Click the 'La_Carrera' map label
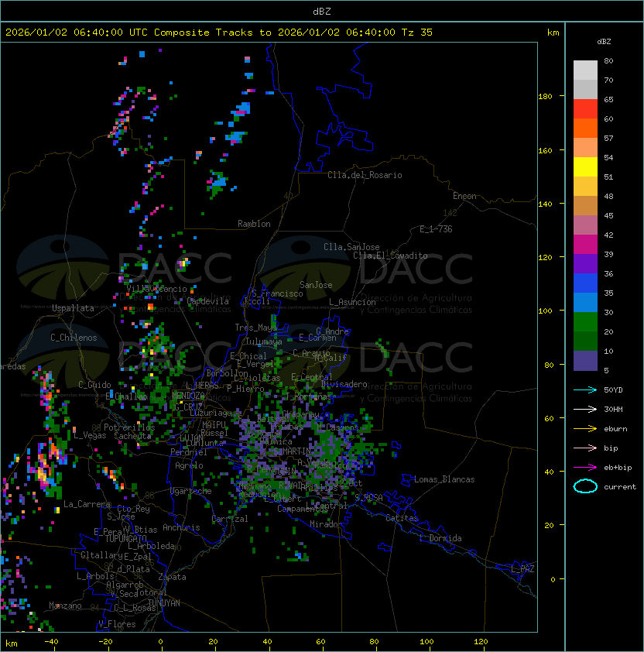Screen dimensions: 644x652 pyautogui.click(x=87, y=504)
